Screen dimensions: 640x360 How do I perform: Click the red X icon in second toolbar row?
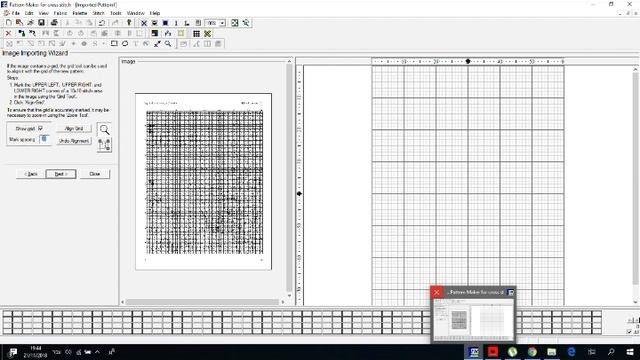pyautogui.click(x=9, y=33)
